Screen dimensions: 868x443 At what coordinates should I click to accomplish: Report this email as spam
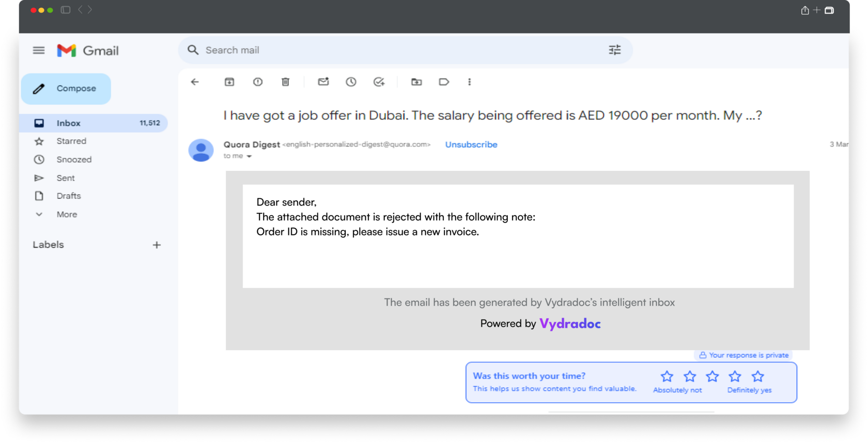[258, 82]
